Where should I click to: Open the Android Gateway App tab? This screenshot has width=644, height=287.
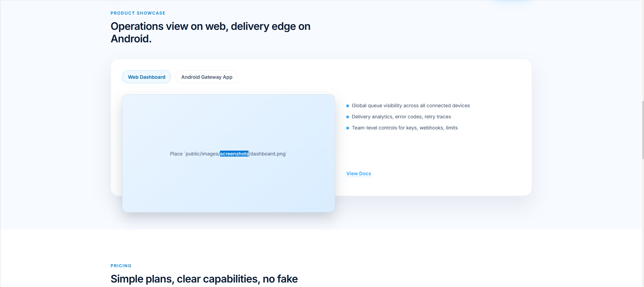207,77
